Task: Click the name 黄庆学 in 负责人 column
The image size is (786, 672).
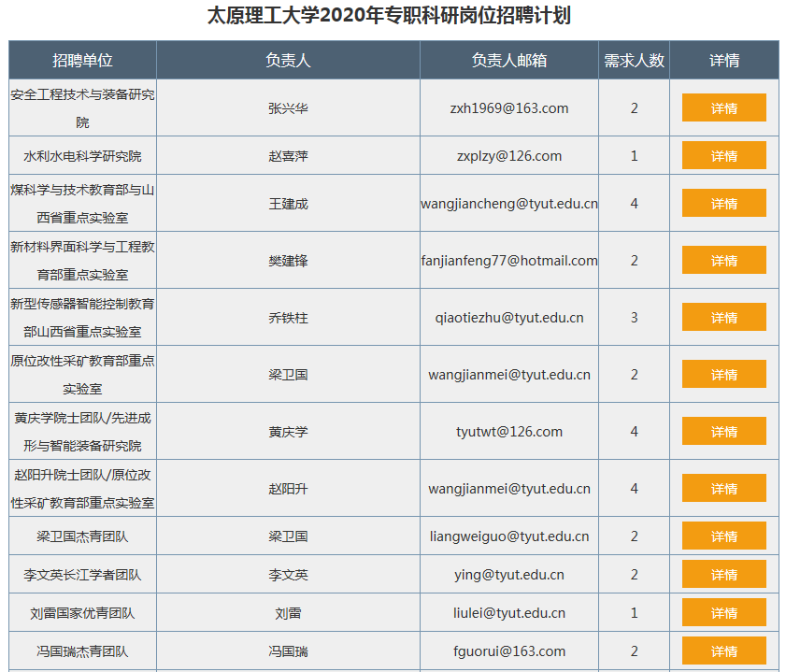Action: pos(288,432)
